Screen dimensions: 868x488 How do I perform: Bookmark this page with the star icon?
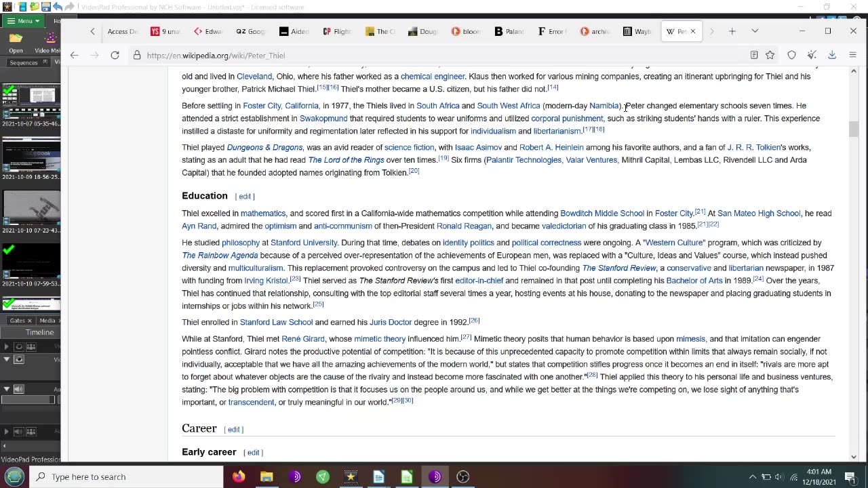tap(770, 56)
